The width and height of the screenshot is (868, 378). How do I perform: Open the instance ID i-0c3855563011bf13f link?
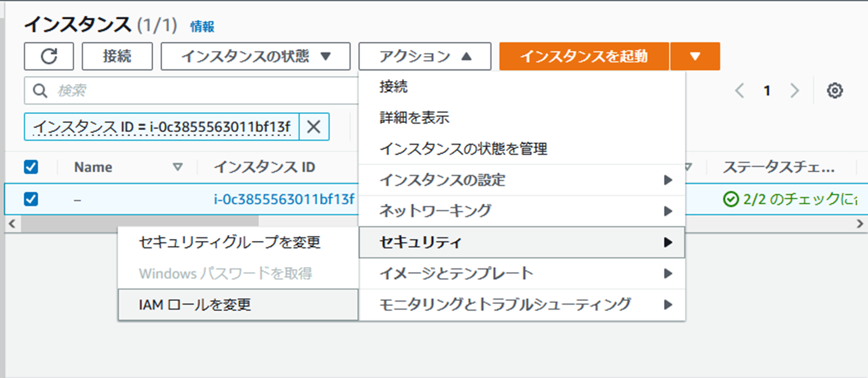pyautogui.click(x=284, y=200)
